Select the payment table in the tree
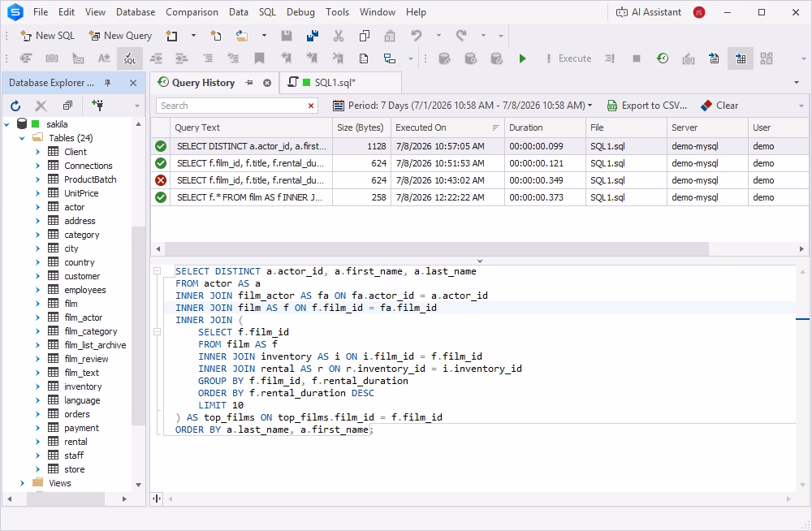Screen dimensions: 812x531 pyautogui.click(x=81, y=428)
